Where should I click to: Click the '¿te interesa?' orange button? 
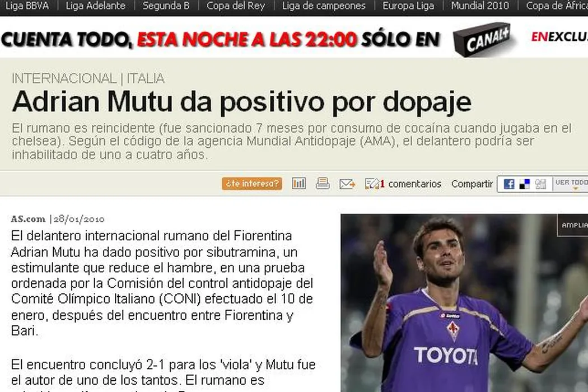(x=251, y=184)
